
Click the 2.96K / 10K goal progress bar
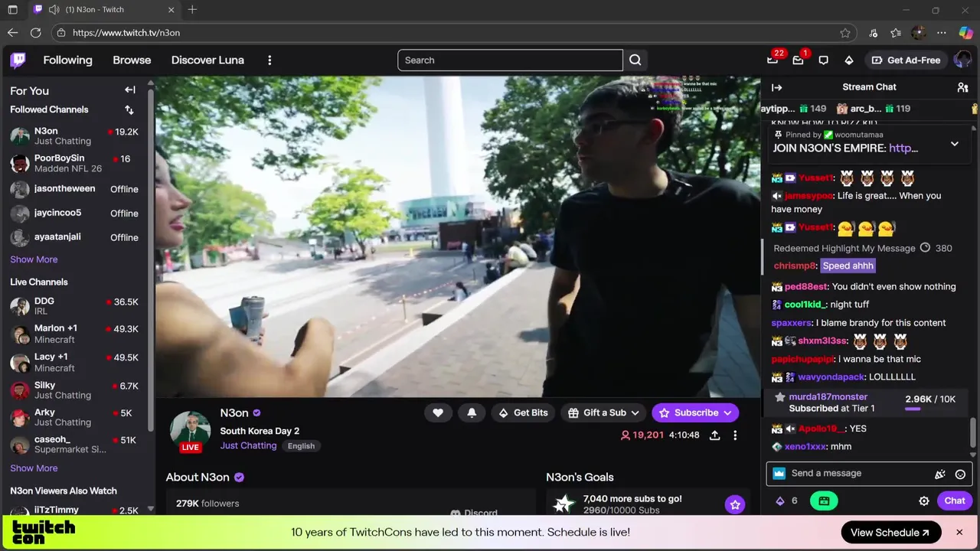tap(930, 409)
